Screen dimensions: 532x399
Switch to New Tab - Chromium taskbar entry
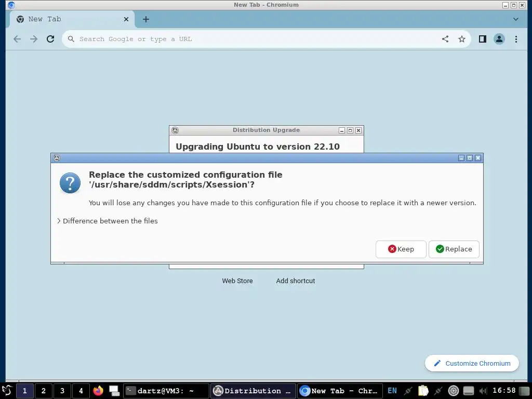click(340, 391)
